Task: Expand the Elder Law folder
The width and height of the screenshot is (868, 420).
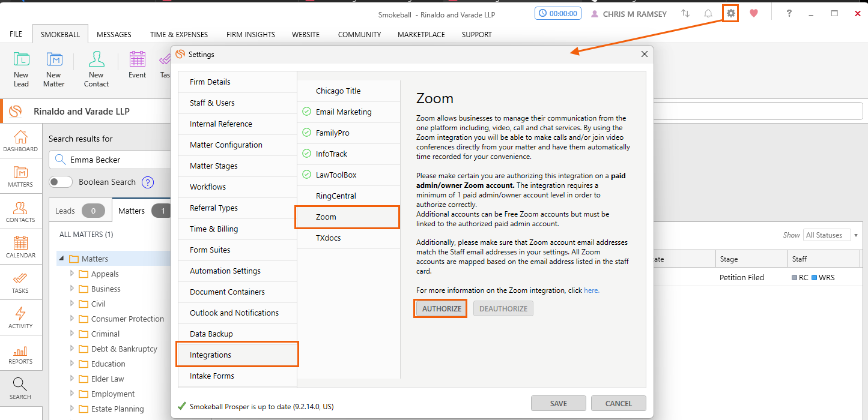Action: tap(72, 379)
